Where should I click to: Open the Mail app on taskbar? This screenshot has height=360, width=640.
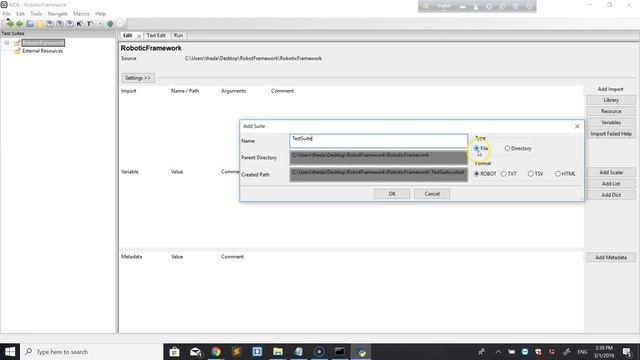[195, 351]
